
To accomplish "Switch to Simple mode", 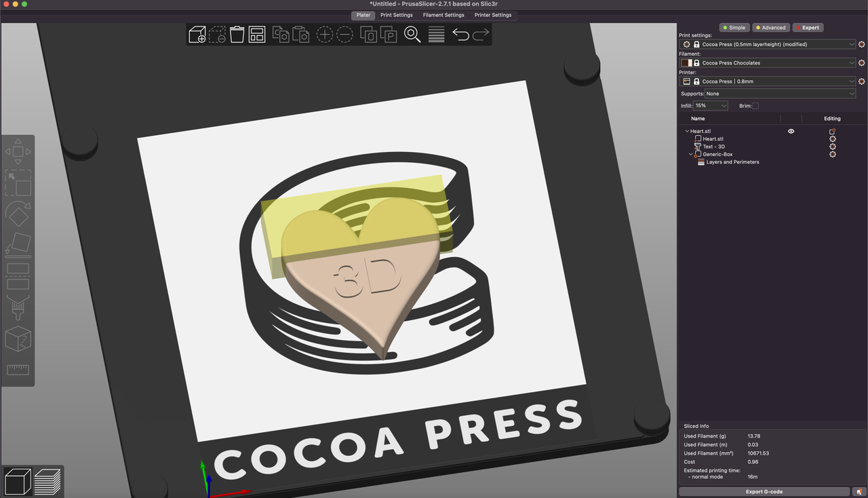I will coord(734,28).
